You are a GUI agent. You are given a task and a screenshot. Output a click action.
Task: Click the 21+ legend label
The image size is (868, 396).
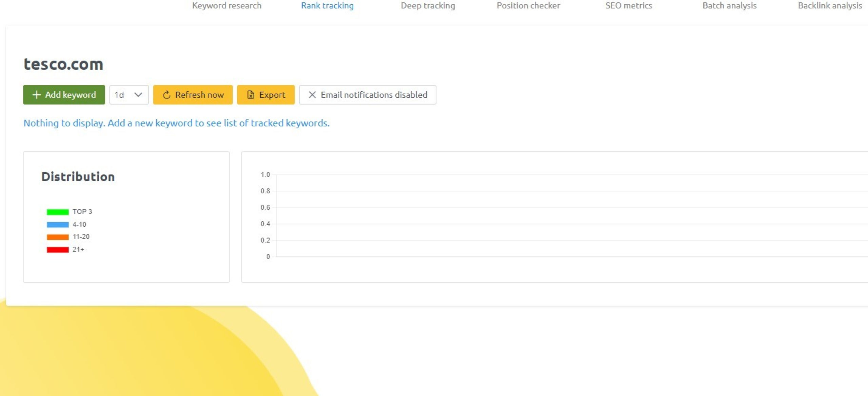point(78,249)
